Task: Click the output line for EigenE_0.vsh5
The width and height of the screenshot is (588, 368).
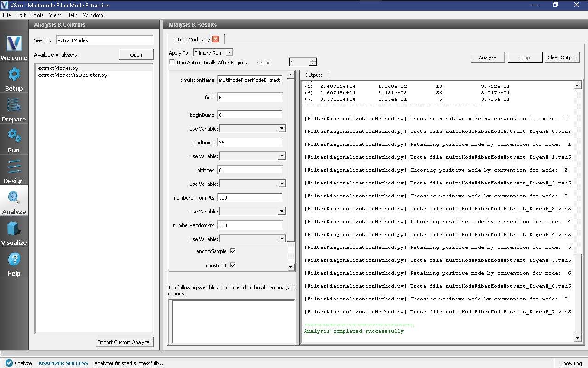Action: pos(438,132)
